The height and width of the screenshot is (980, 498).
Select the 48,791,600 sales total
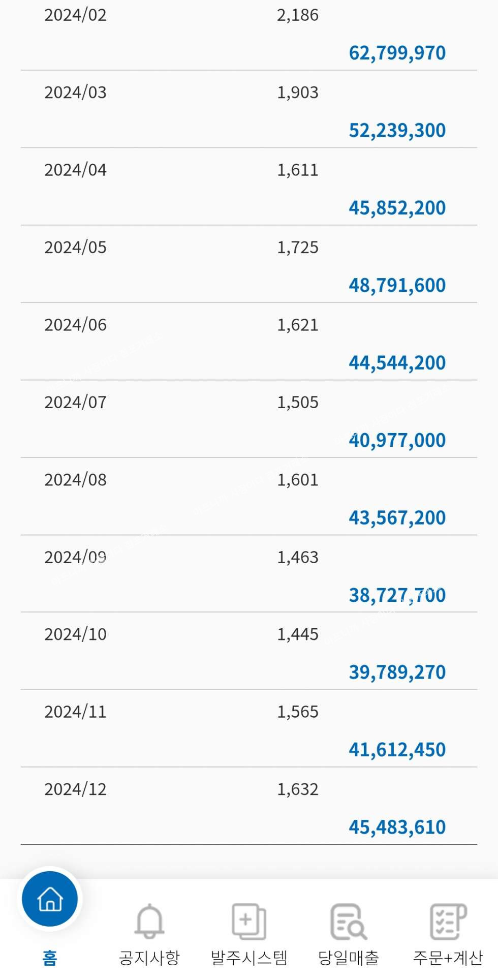(x=397, y=286)
